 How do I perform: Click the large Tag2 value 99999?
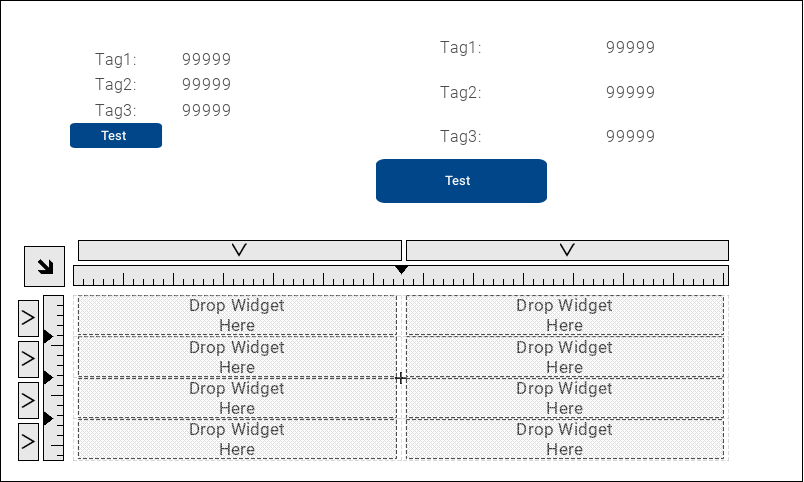pyautogui.click(x=630, y=92)
